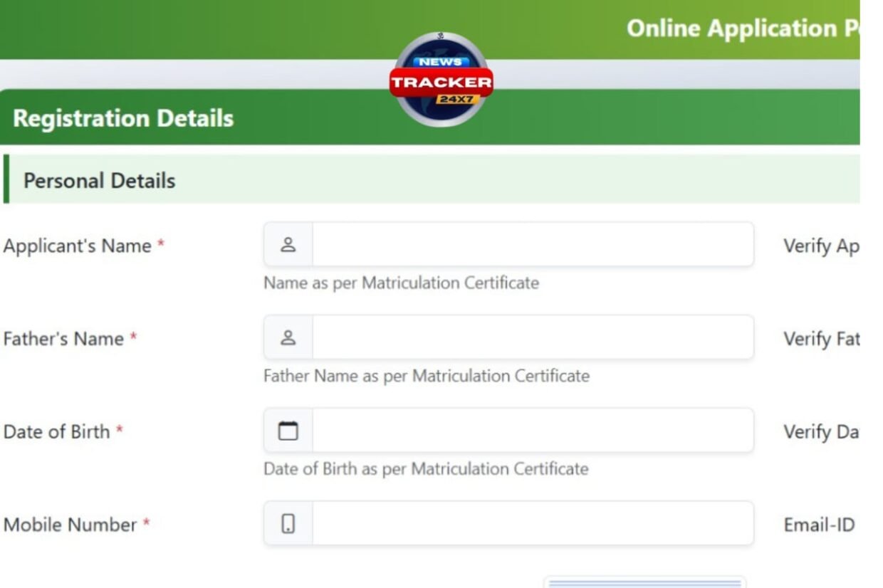Open the calendar icon for Date of Birth
Screen dimensions: 883x588
click(288, 430)
